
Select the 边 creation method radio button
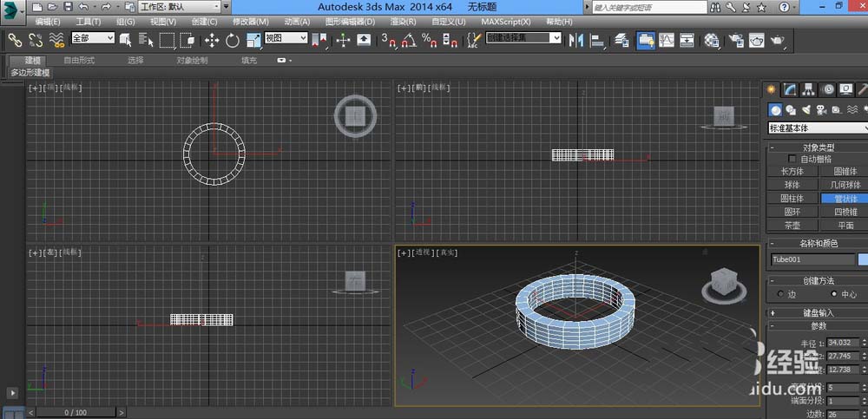(781, 294)
